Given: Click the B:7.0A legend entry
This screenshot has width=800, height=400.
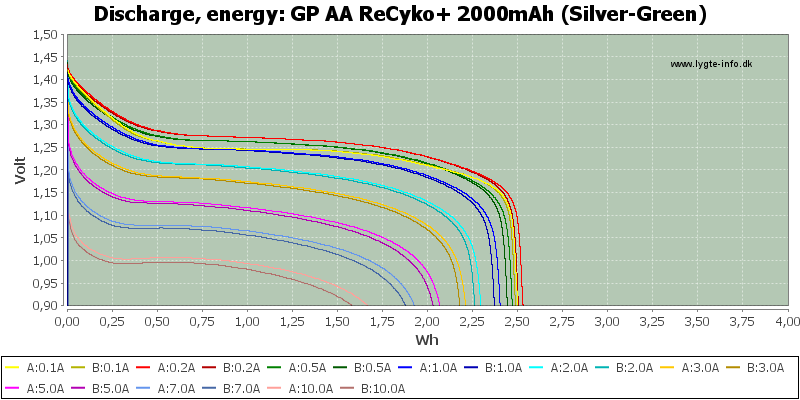Looking at the screenshot, I should tap(231, 388).
